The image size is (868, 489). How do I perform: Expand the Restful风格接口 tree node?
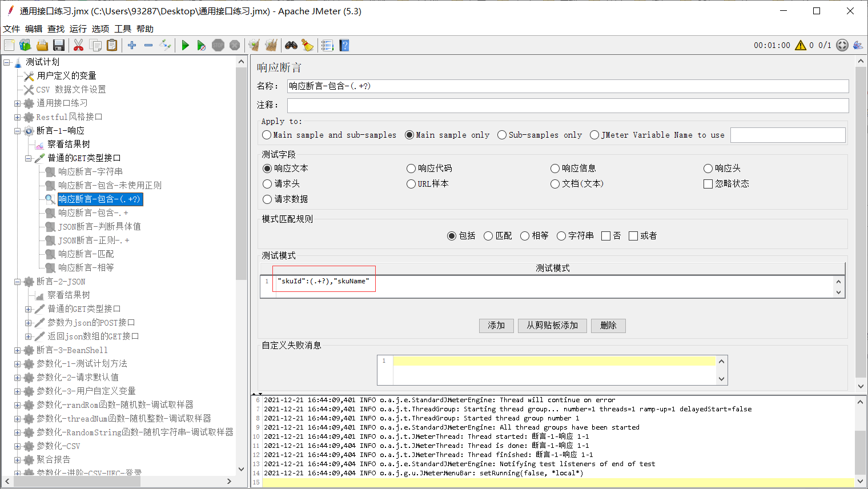(x=17, y=117)
